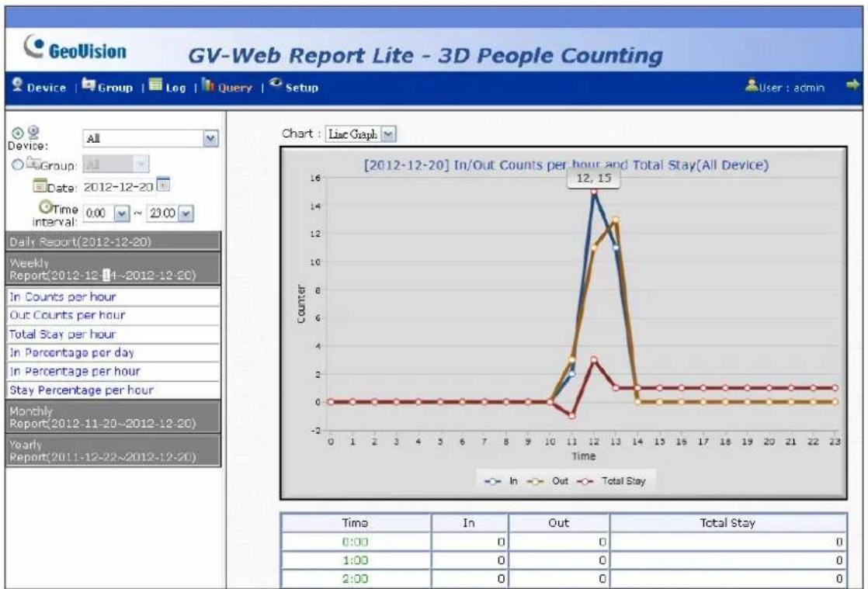The width and height of the screenshot is (868, 589).
Task: Click the Total Stay negative point at hour 11
Action: pos(572,415)
